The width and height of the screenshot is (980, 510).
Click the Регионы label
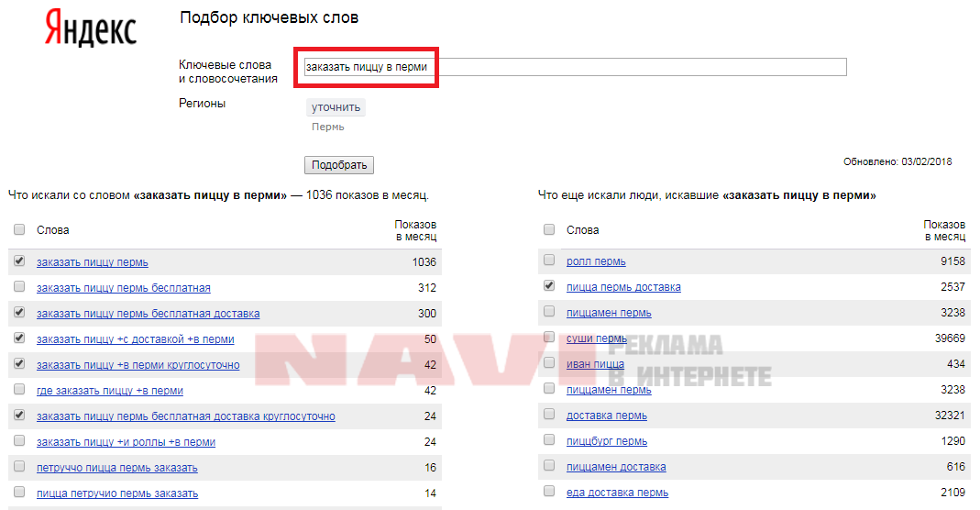click(x=202, y=103)
